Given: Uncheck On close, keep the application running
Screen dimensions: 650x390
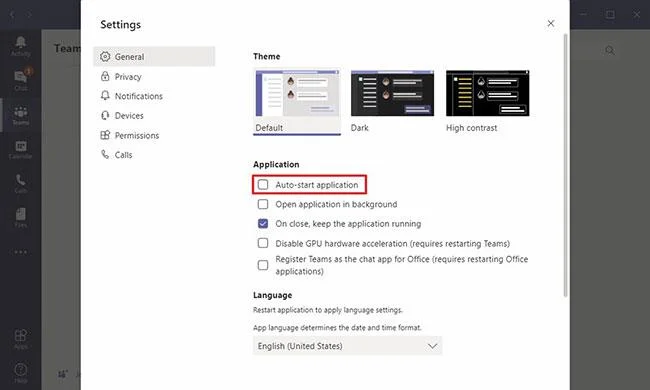Looking at the screenshot, I should coord(263,223).
